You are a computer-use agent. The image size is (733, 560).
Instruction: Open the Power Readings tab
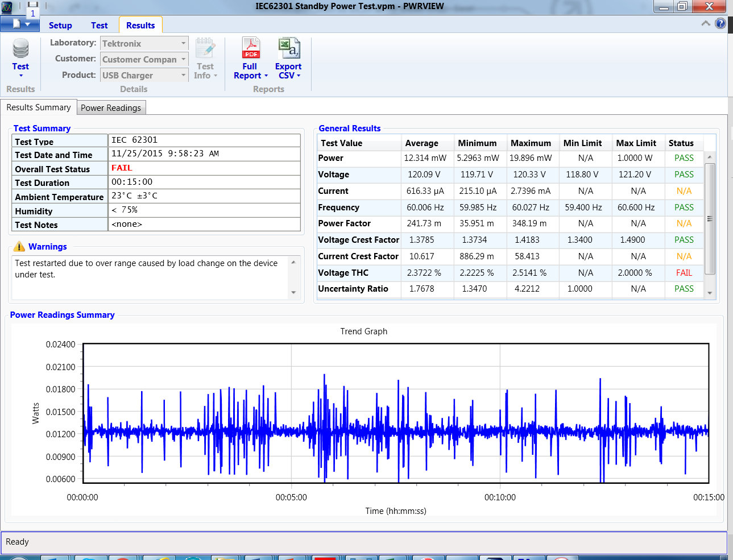coord(111,107)
